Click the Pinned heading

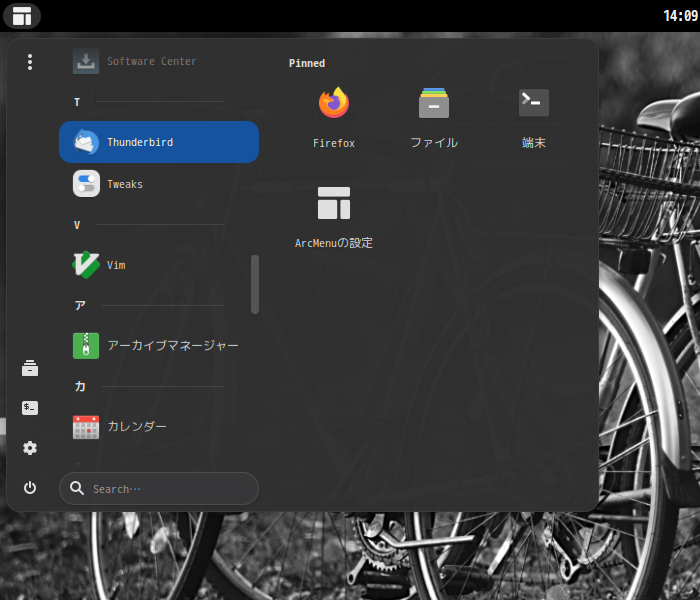point(307,63)
